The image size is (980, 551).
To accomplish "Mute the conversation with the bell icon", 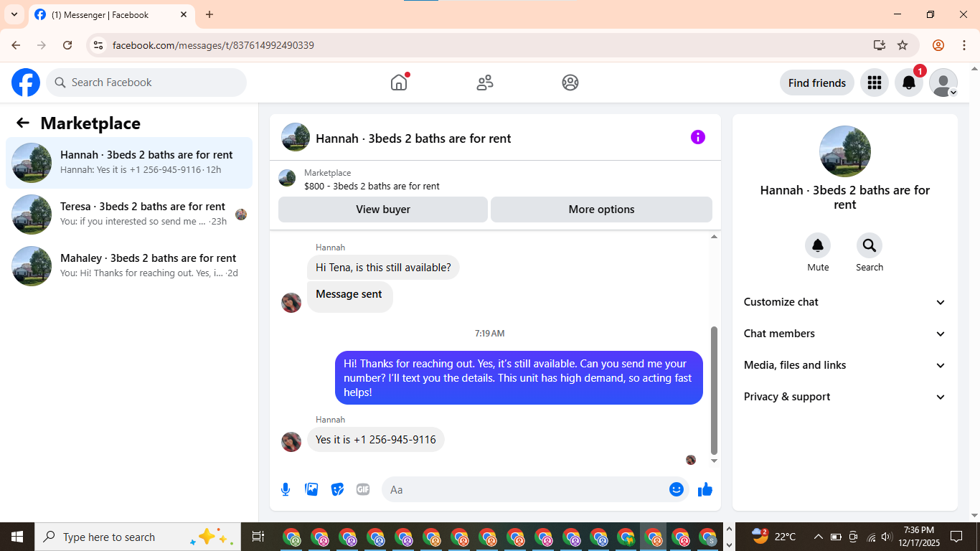I will (x=818, y=246).
